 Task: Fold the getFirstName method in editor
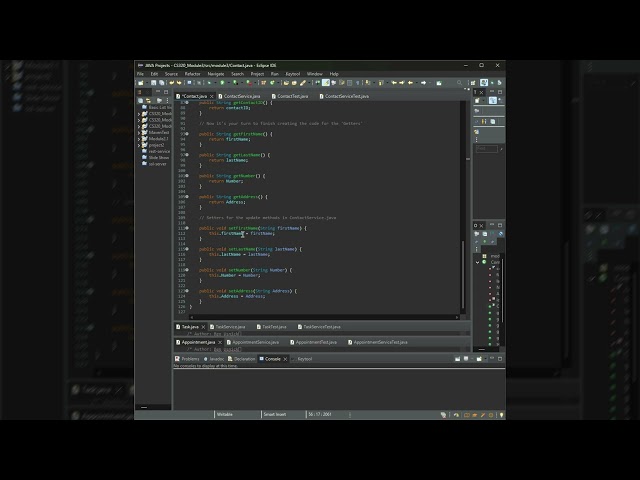[x=187, y=134]
